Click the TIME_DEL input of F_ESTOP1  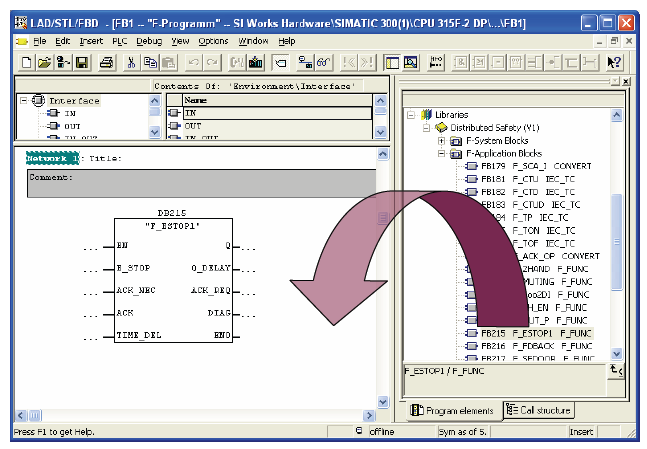139,335
